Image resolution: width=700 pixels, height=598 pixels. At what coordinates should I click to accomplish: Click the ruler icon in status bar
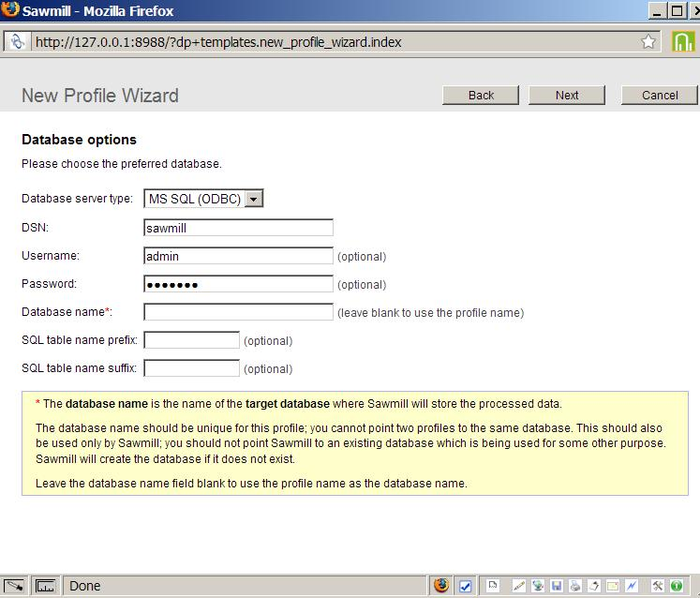tap(45, 586)
